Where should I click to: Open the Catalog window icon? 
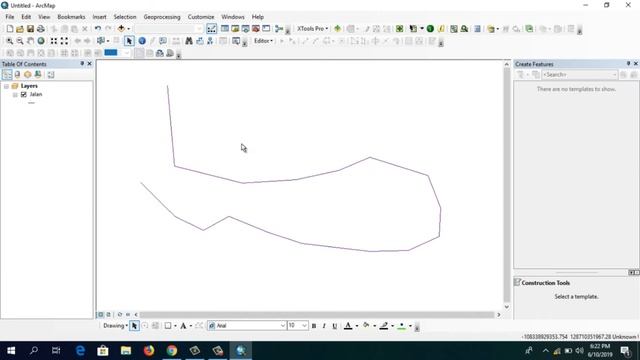coord(235,29)
